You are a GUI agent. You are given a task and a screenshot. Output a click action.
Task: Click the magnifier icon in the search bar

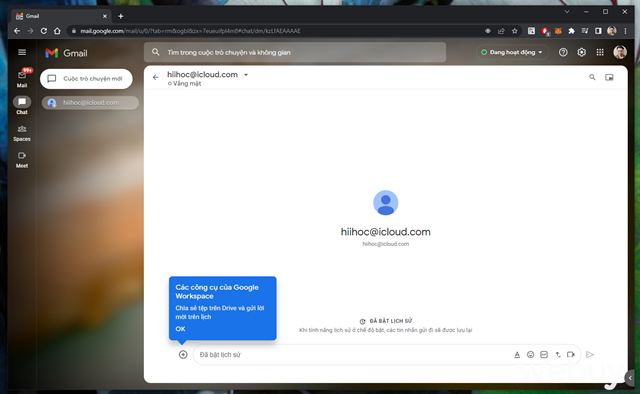156,52
